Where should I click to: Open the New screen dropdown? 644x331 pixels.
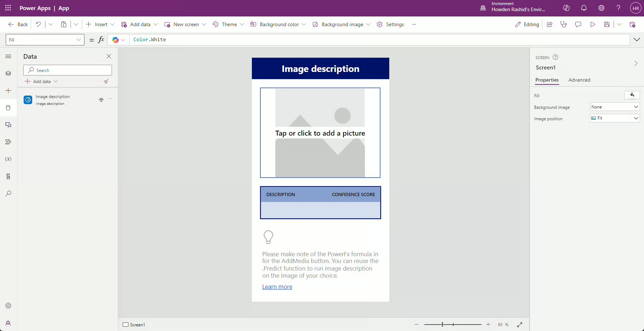(185, 24)
